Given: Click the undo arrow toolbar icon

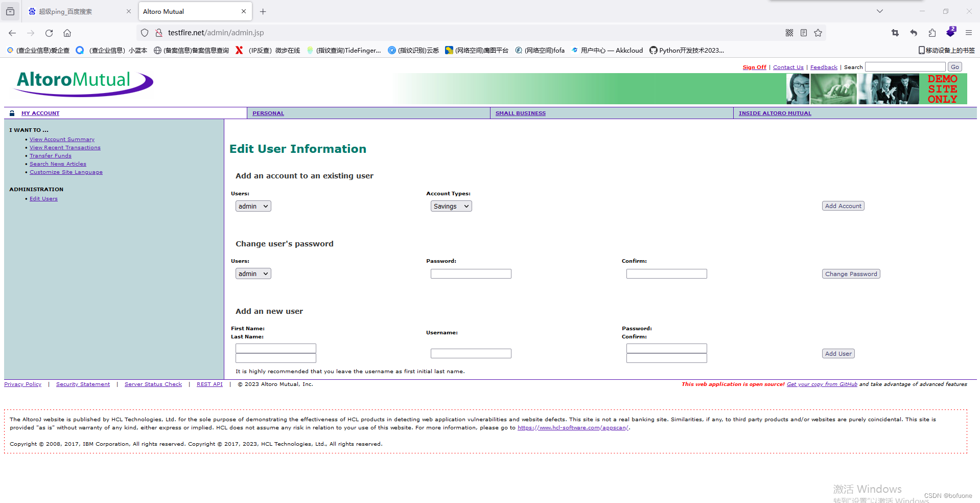Looking at the screenshot, I should coord(914,33).
